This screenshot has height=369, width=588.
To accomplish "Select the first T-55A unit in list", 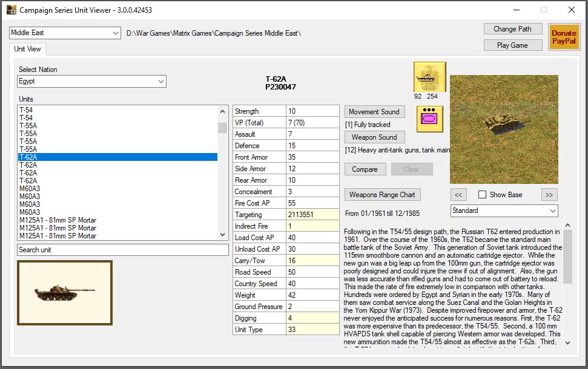I will (117, 125).
